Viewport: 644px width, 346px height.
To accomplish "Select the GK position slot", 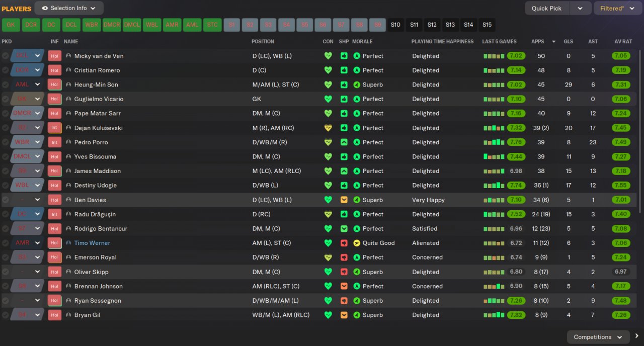I will coord(11,25).
